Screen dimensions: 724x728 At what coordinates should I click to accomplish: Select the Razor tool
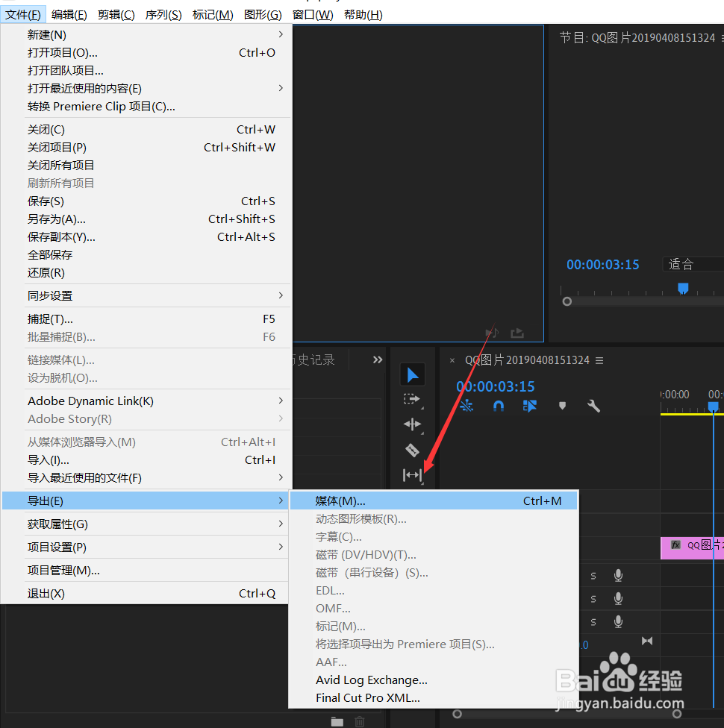[412, 450]
